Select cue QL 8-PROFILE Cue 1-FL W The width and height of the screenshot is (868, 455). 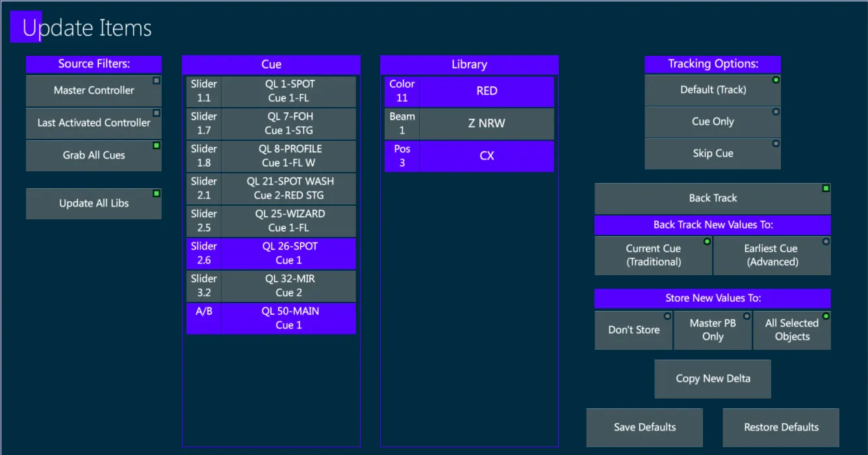(288, 156)
